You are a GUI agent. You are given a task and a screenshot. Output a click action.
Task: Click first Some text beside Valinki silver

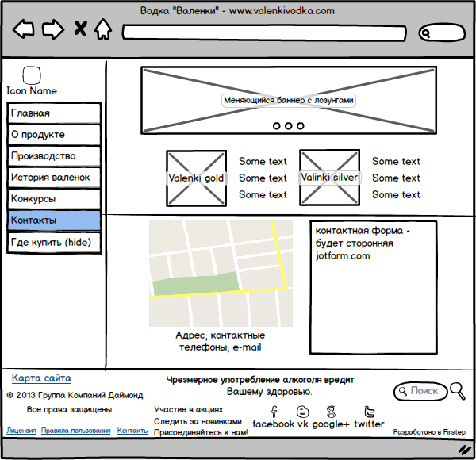396,162
